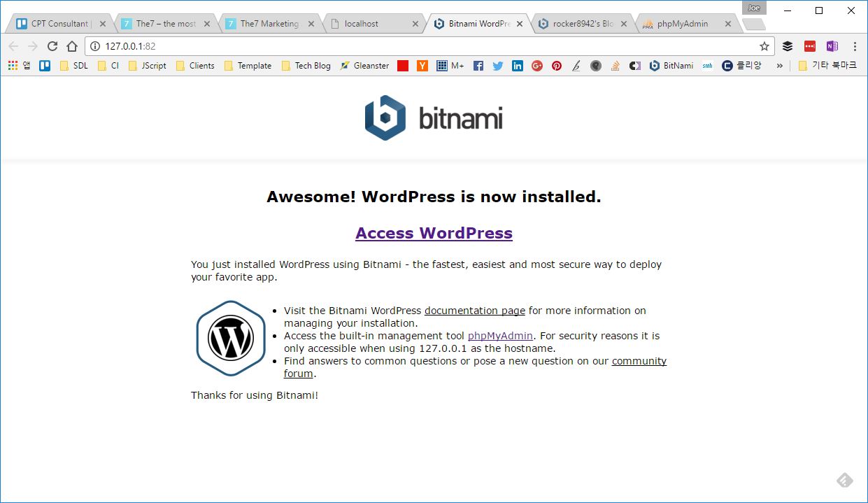Image resolution: width=868 pixels, height=503 pixels.
Task: Open the Twitter bookmark
Action: coord(498,66)
